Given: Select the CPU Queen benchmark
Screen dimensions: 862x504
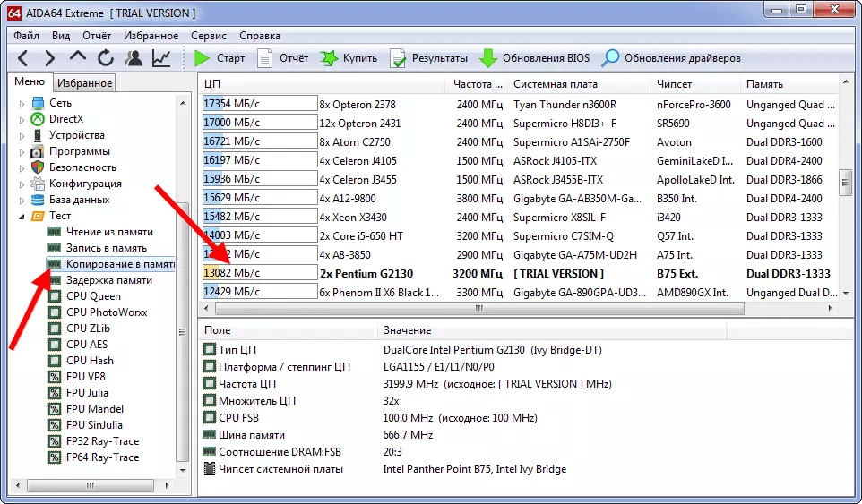Looking at the screenshot, I should tap(93, 296).
